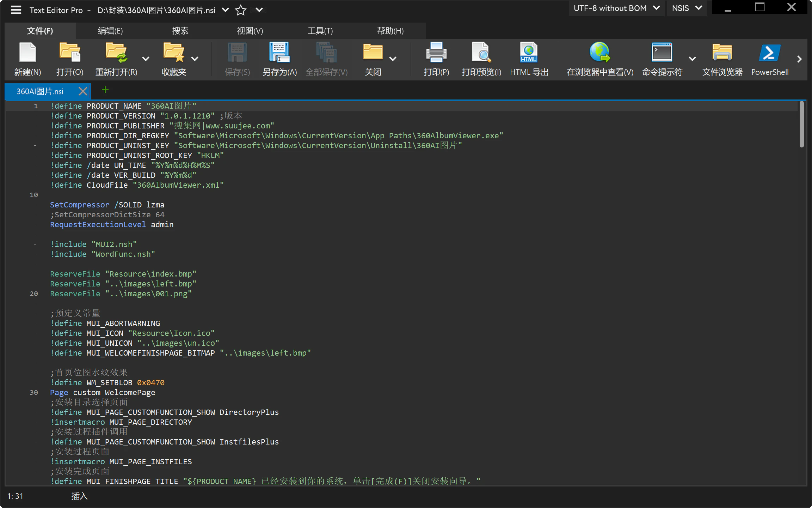Click the Save As (另存为) icon
Screen dimensions: 812x508
279,53
